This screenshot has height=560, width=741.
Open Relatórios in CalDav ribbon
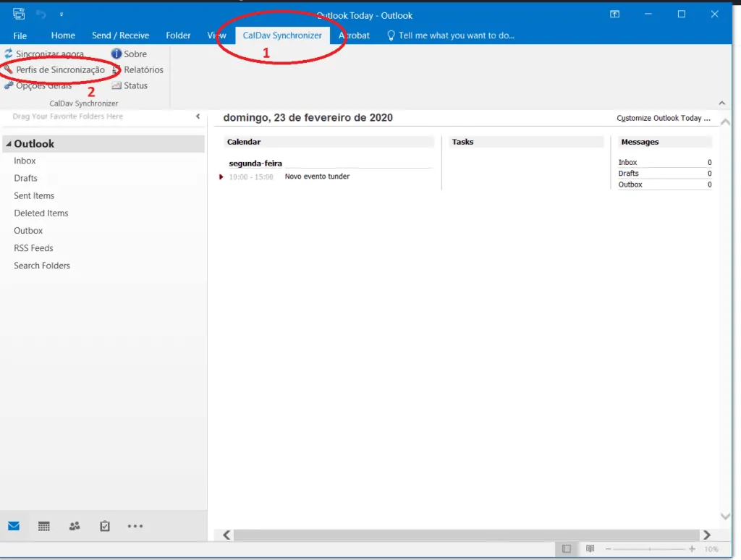(137, 70)
